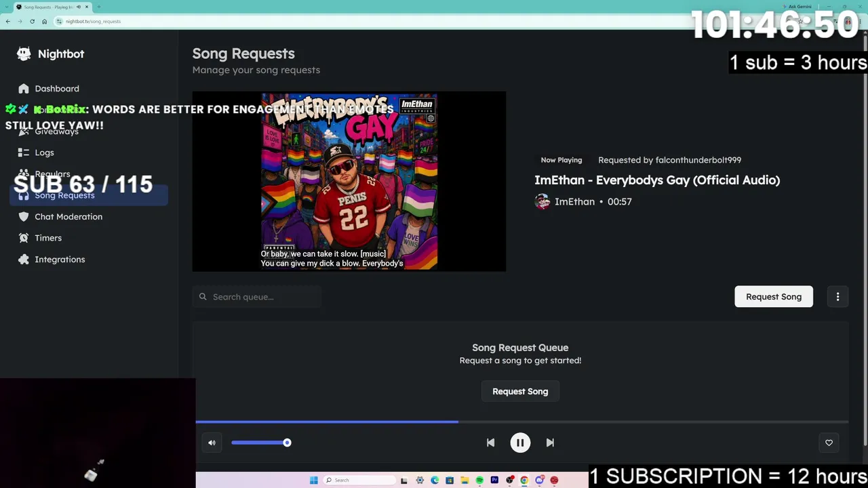Viewport: 868px width, 488px height.
Task: Go to Dashboard in the sidebar
Action: click(57, 89)
